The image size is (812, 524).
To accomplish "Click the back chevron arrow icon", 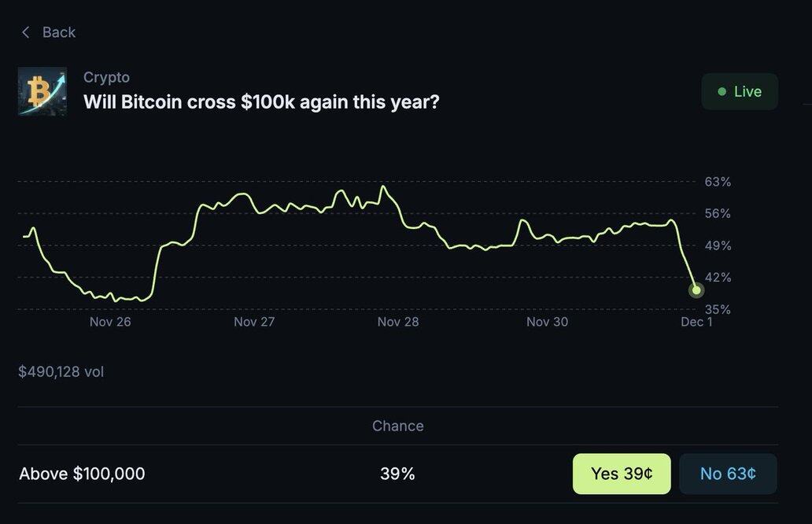I will [x=26, y=32].
